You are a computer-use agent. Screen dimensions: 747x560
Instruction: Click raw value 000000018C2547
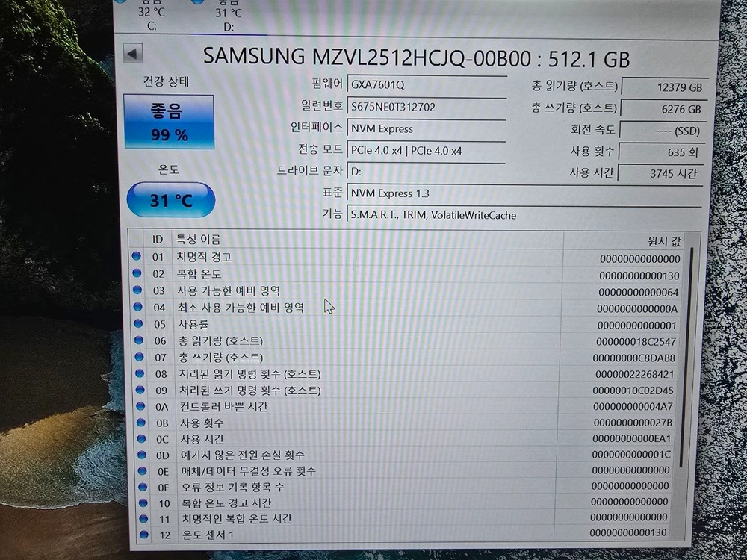pos(636,341)
